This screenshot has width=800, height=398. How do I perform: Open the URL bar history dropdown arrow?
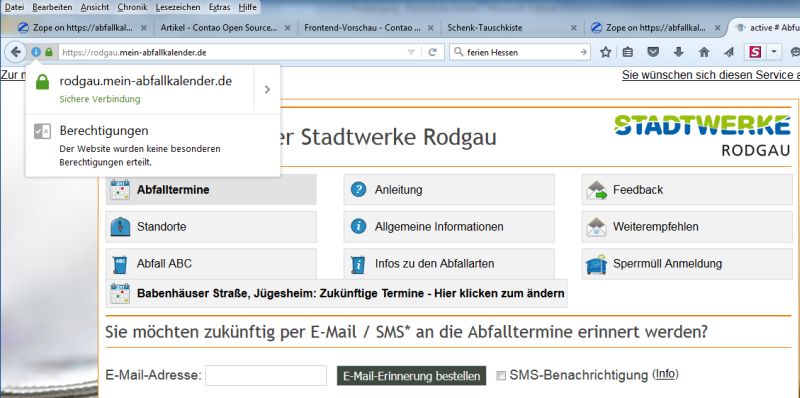(x=411, y=52)
